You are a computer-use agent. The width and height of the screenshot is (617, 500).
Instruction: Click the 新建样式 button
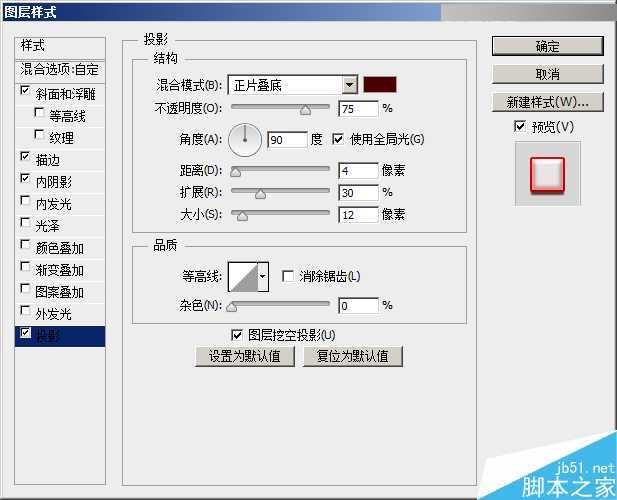547,102
